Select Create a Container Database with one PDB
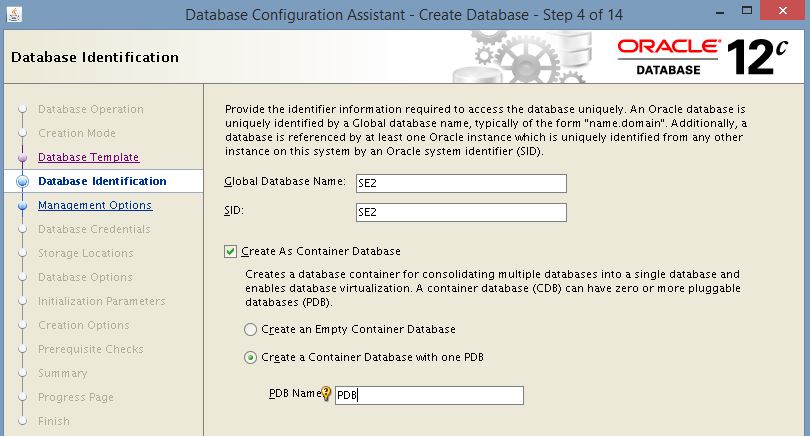The width and height of the screenshot is (810, 436). (250, 357)
